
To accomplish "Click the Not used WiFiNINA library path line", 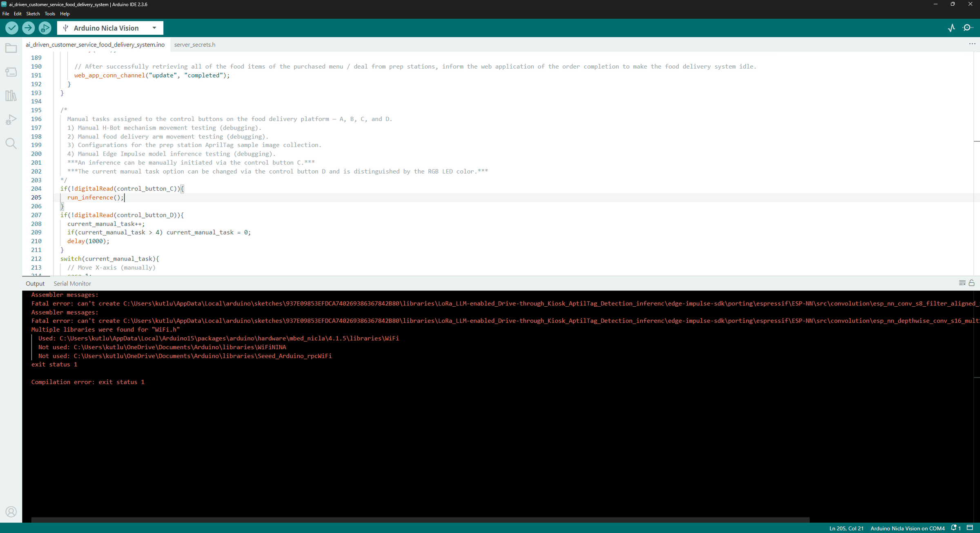I will coord(162,347).
